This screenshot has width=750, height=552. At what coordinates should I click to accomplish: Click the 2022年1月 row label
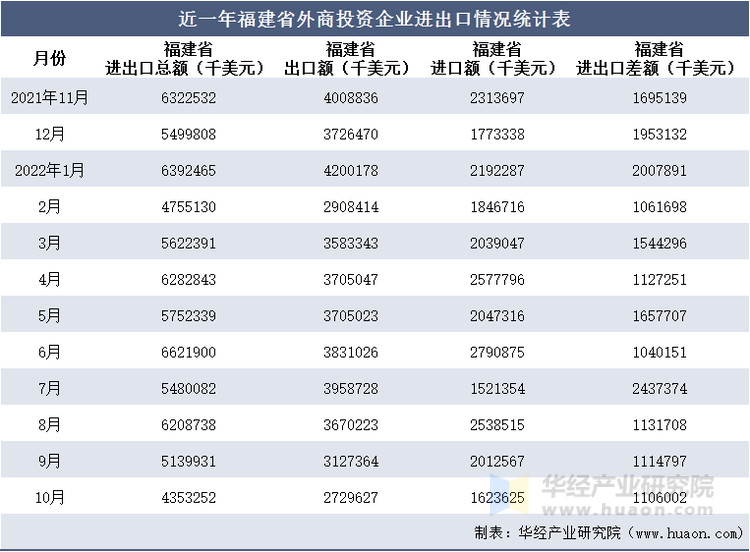coord(50,170)
